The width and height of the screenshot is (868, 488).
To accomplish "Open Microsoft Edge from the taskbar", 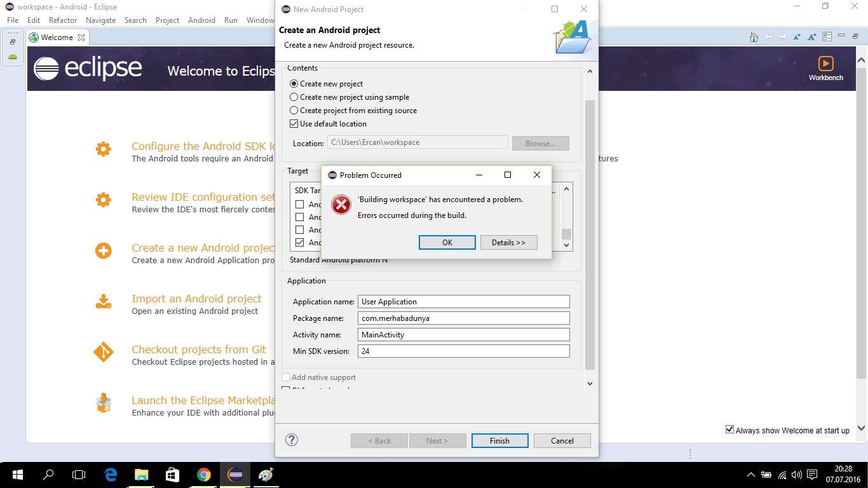I will coord(111,475).
